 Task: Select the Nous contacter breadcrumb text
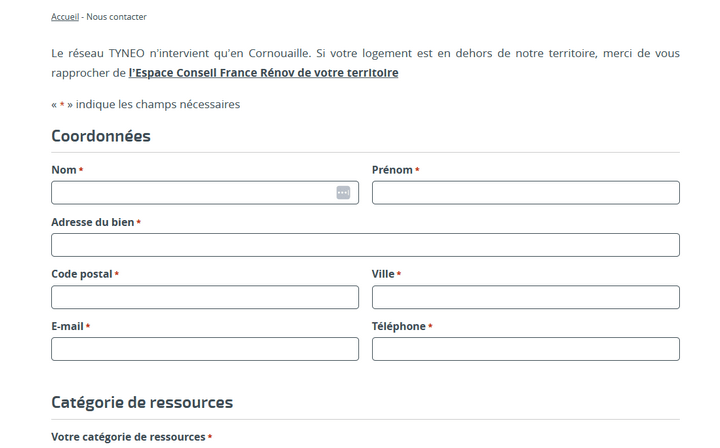(x=116, y=17)
